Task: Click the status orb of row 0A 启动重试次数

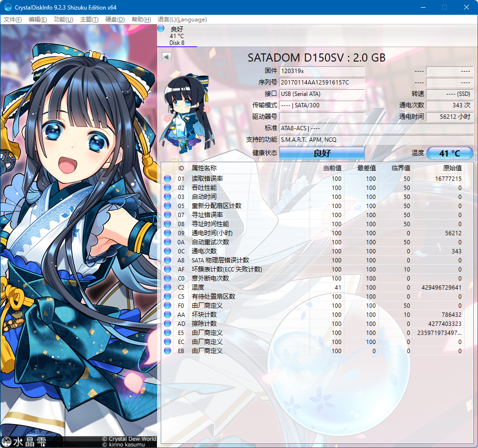Action: coord(167,242)
